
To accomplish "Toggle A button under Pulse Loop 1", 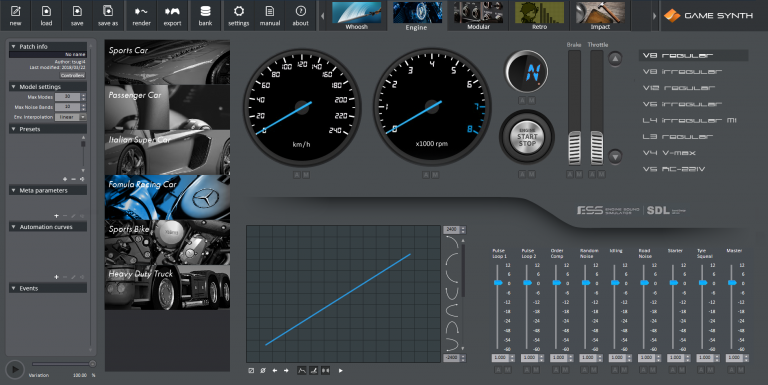I will [x=498, y=370].
